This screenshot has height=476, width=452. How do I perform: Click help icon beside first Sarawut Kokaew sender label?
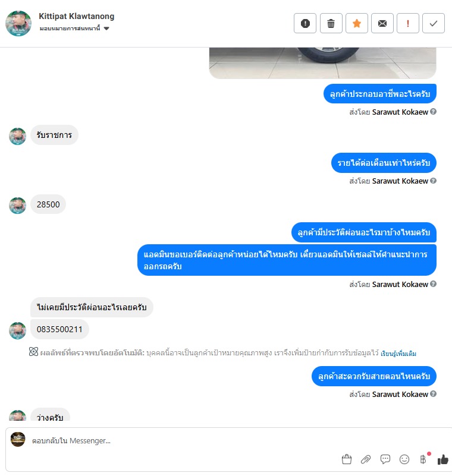(x=434, y=112)
